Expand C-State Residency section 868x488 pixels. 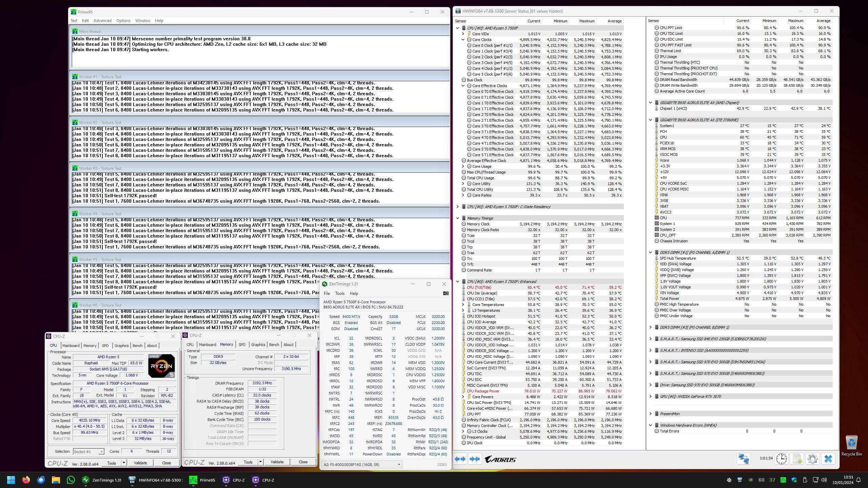[457, 207]
